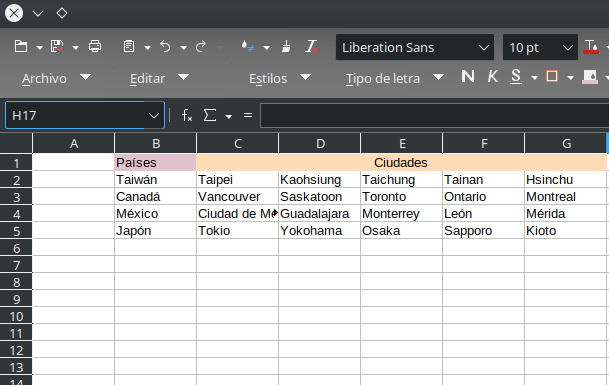Undo the last action
The width and height of the screenshot is (609, 385).
(x=165, y=47)
